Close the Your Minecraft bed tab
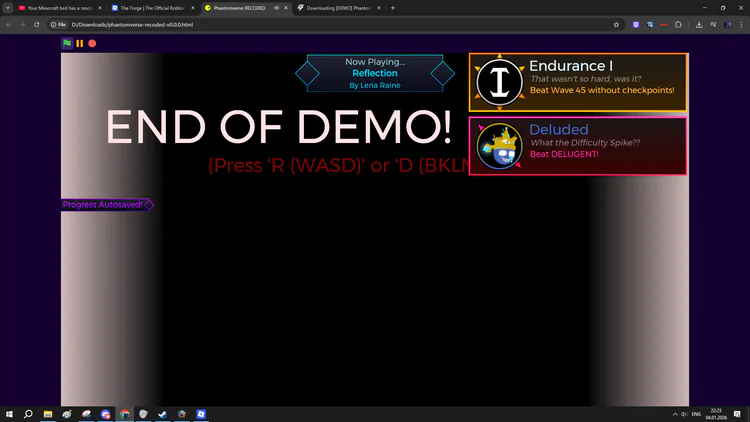 point(99,8)
